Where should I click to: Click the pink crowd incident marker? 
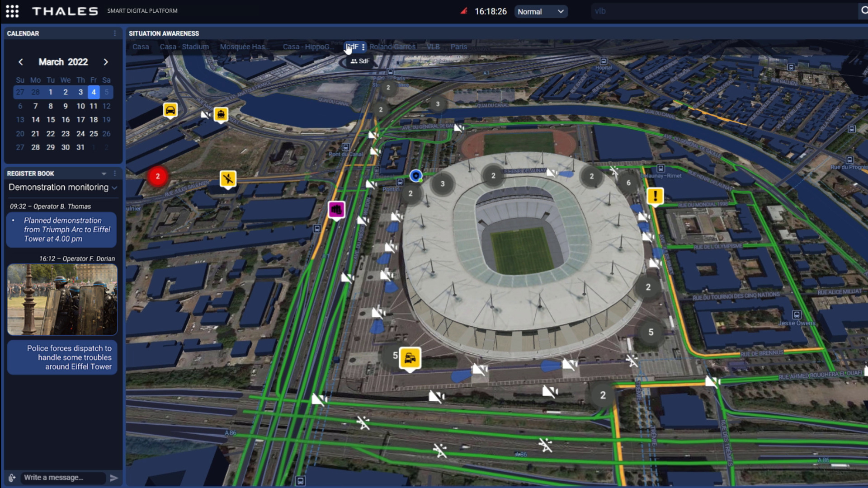pyautogui.click(x=336, y=210)
